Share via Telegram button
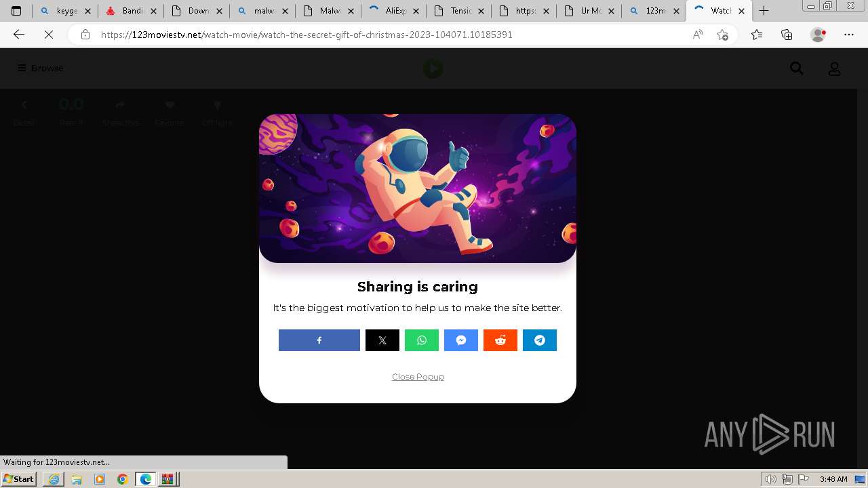Viewport: 868px width, 488px height. tap(540, 340)
